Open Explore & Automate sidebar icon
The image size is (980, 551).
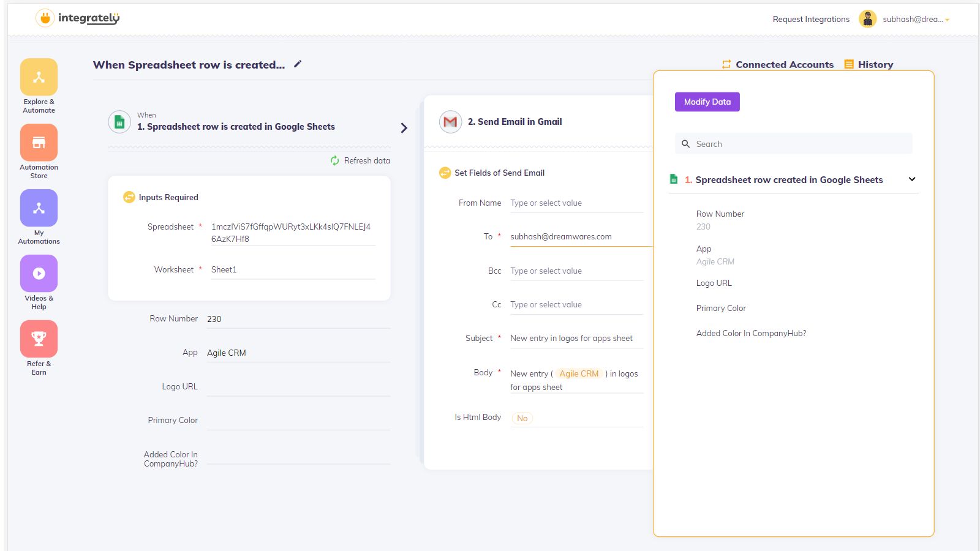[x=39, y=77]
